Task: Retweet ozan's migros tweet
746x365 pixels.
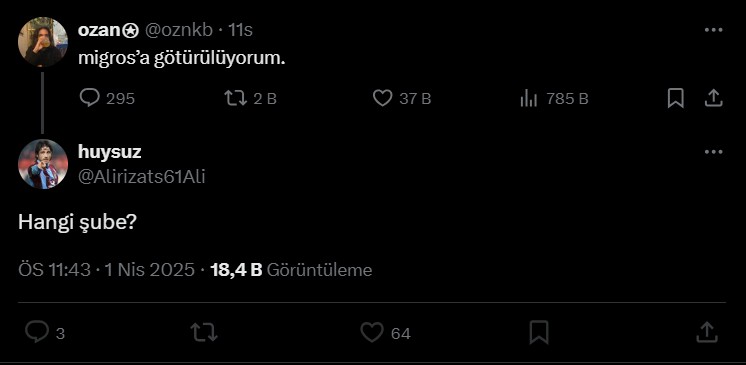Action: (x=250, y=99)
